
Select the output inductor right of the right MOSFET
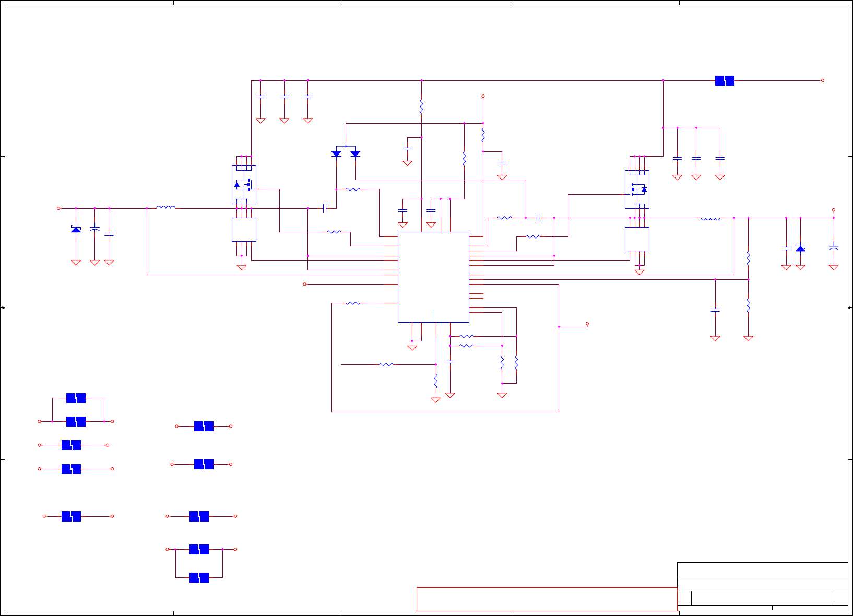[x=710, y=219]
